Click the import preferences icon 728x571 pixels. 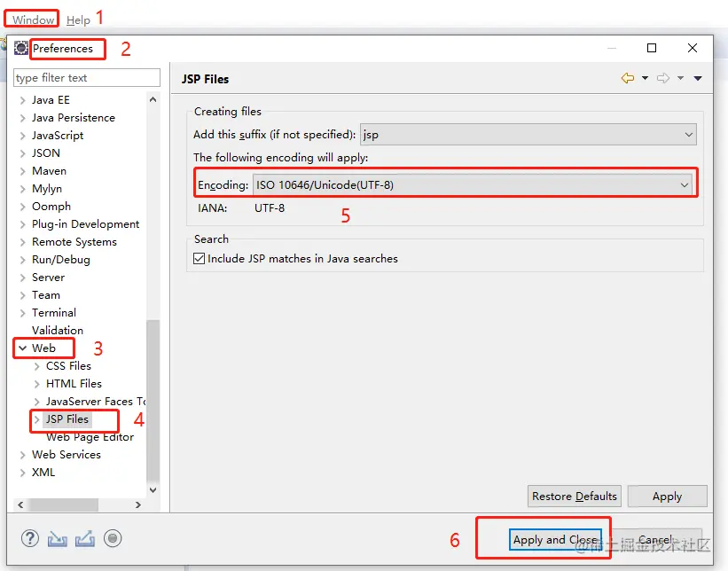pos(57,538)
